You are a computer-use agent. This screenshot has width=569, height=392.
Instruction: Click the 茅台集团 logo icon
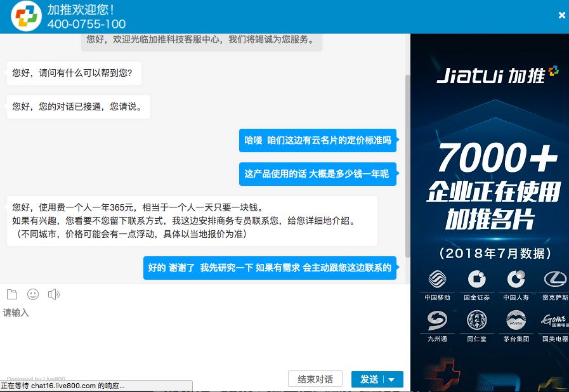(516, 321)
